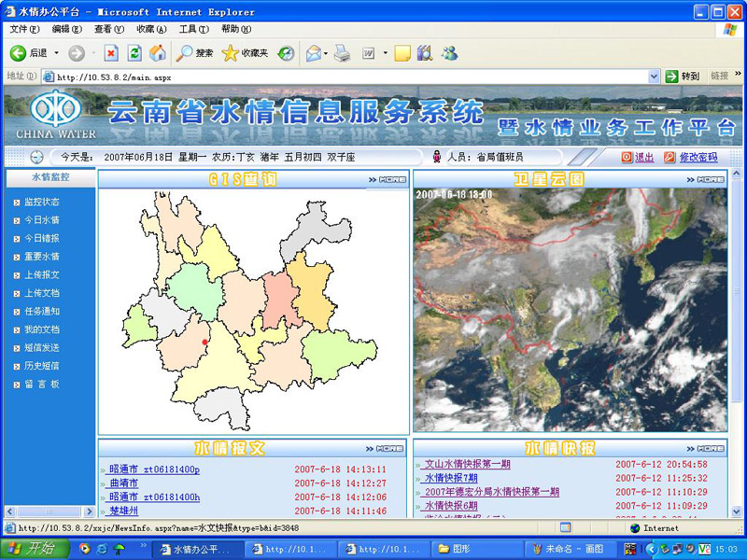
Task: Open the 图形 folder taskbar button
Action: 478,549
